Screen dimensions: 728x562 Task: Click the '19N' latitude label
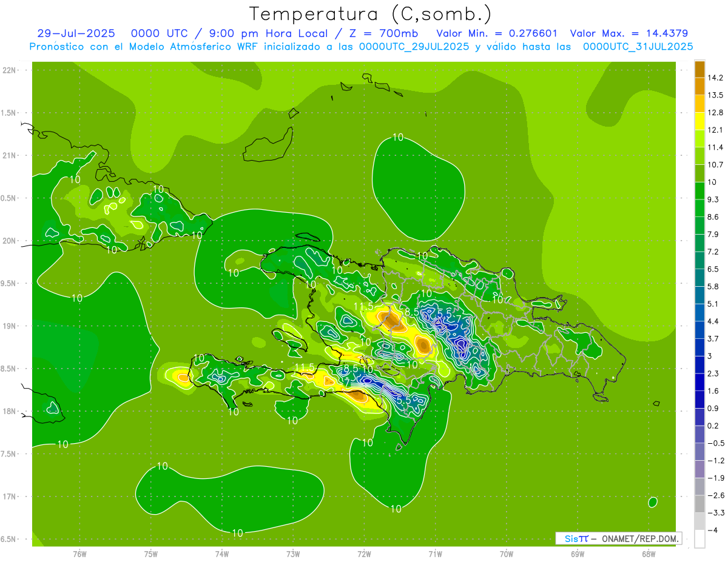[x=9, y=326]
